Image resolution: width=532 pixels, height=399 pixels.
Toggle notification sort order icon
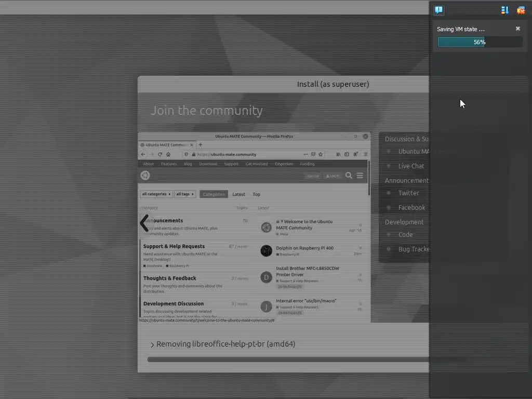pyautogui.click(x=505, y=10)
